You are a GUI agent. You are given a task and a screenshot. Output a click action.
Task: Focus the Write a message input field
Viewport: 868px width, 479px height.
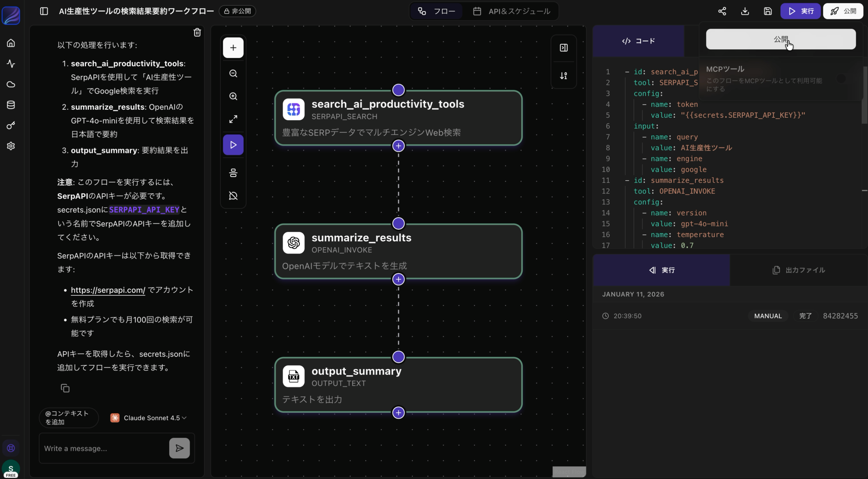click(104, 448)
